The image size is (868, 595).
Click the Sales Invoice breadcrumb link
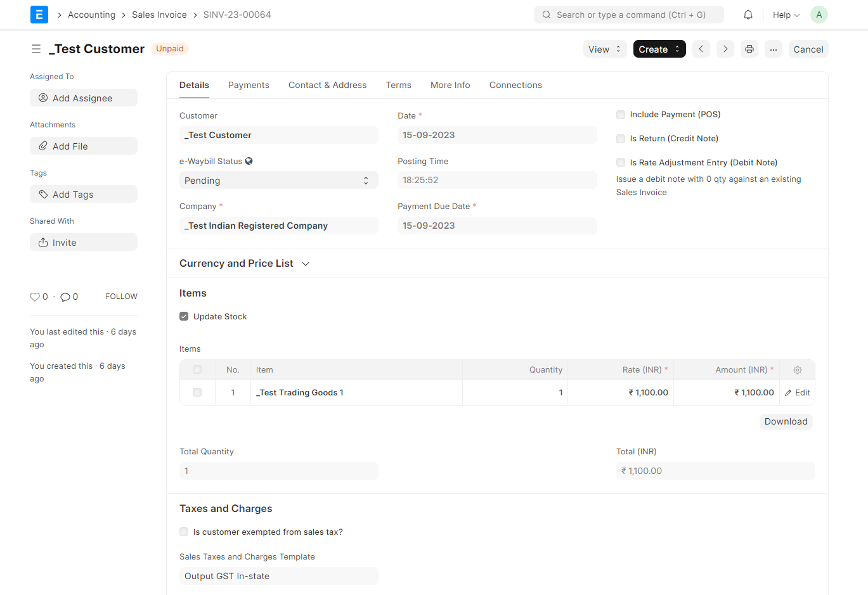[159, 14]
